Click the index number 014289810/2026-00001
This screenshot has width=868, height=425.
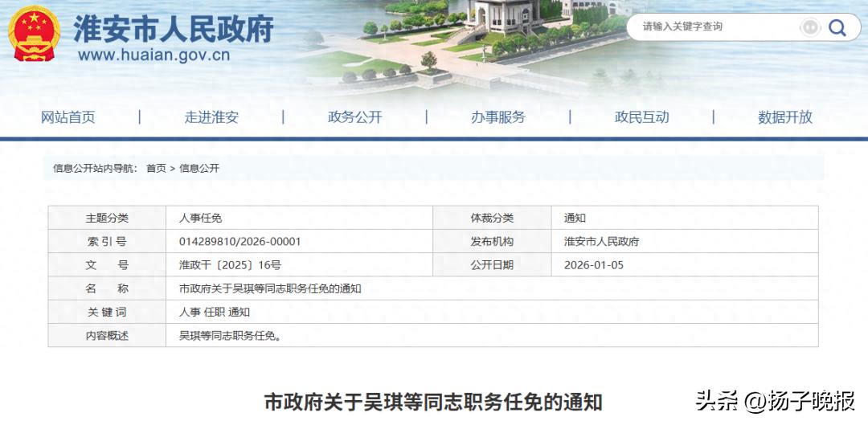(240, 242)
